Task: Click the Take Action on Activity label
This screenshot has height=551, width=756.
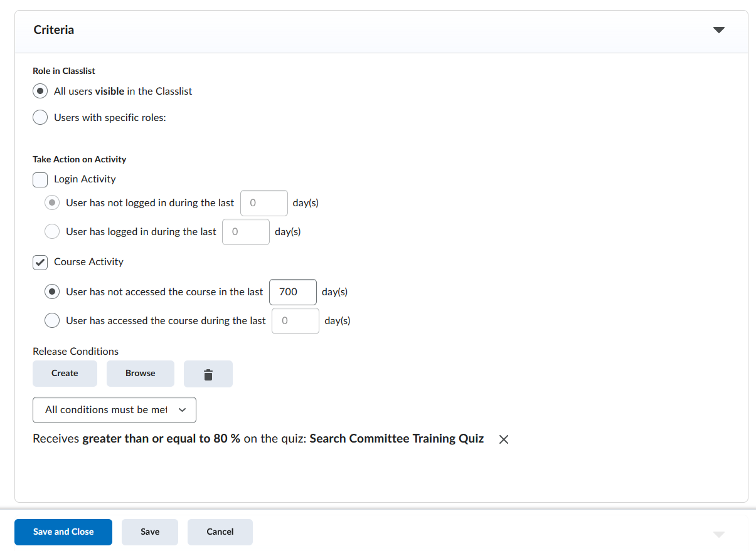Action: [x=80, y=159]
